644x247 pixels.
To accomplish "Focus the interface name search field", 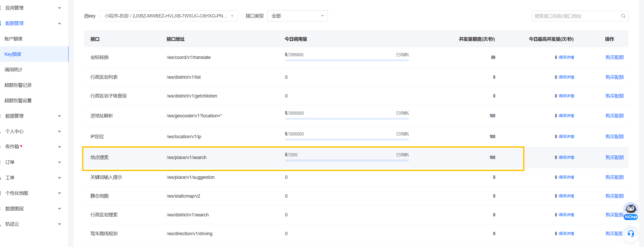I will click(576, 16).
